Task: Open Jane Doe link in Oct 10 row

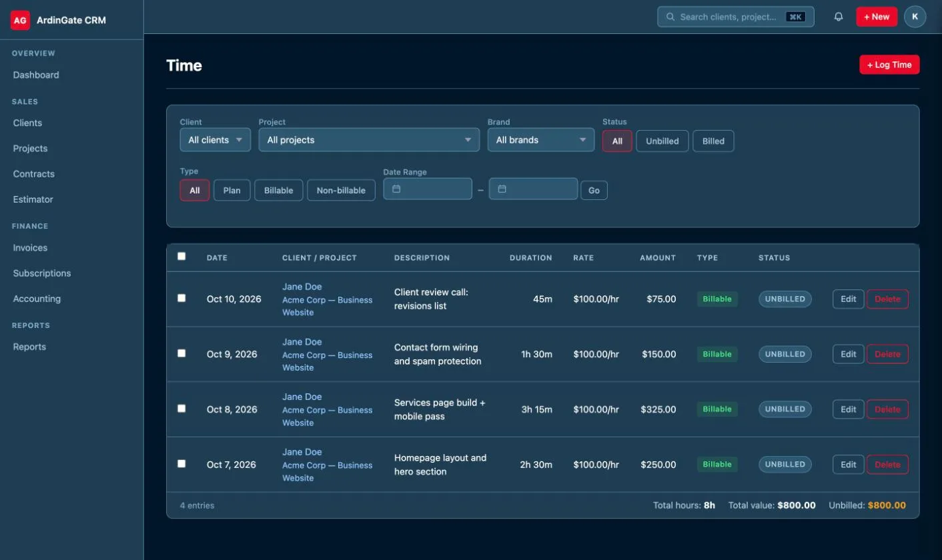Action: point(302,287)
